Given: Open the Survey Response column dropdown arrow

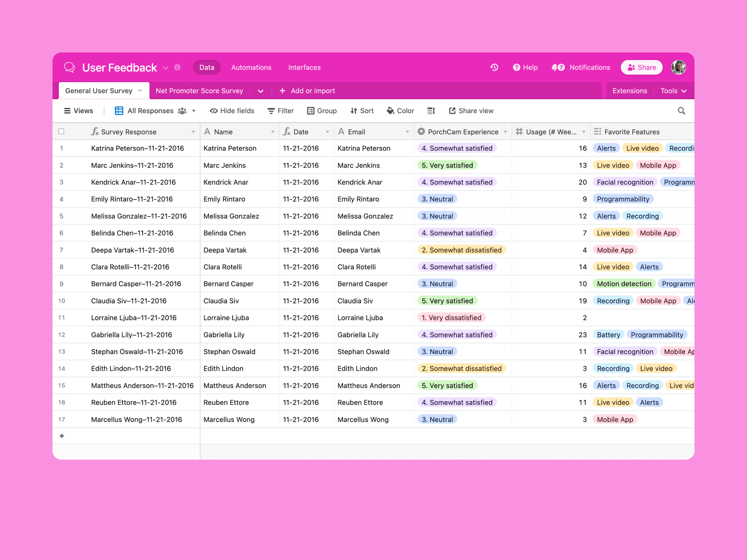Looking at the screenshot, I should tap(193, 132).
